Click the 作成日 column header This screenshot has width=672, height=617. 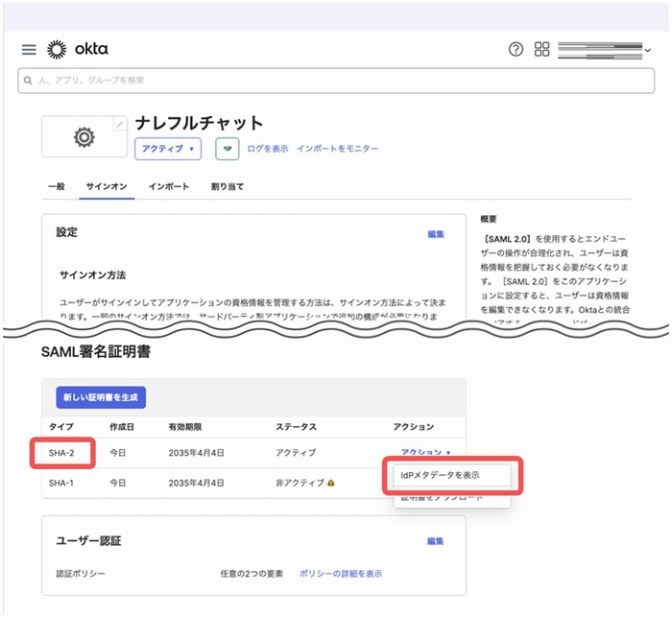pyautogui.click(x=122, y=427)
